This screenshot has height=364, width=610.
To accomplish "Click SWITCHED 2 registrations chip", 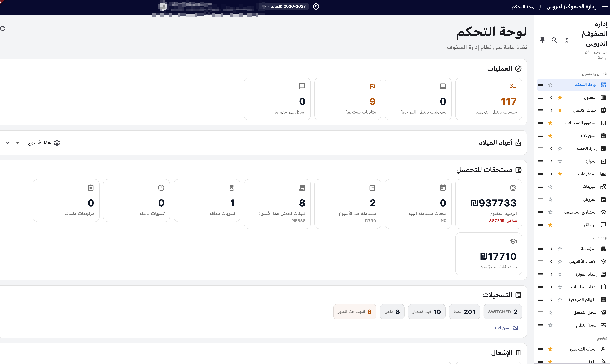I will pos(503,312).
